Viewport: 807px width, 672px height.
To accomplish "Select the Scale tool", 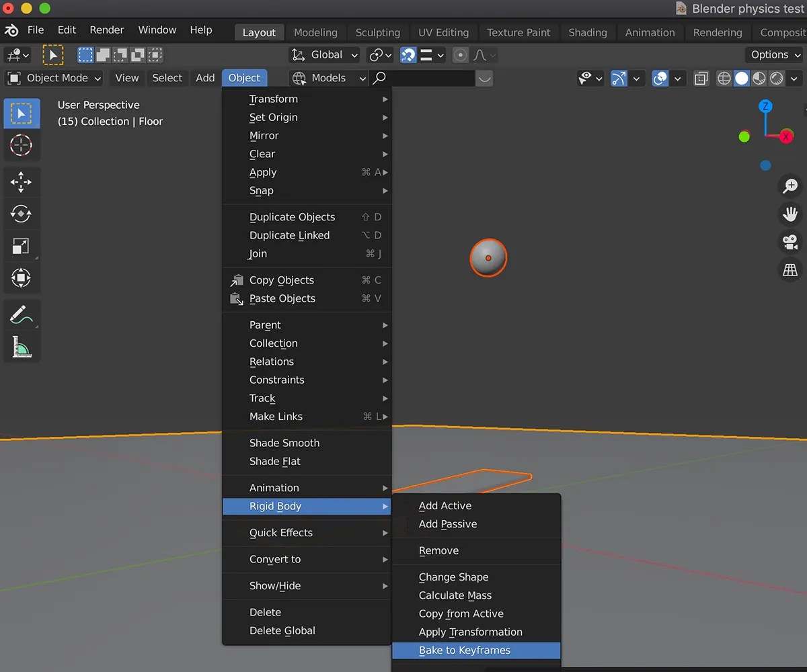I will tap(22, 246).
